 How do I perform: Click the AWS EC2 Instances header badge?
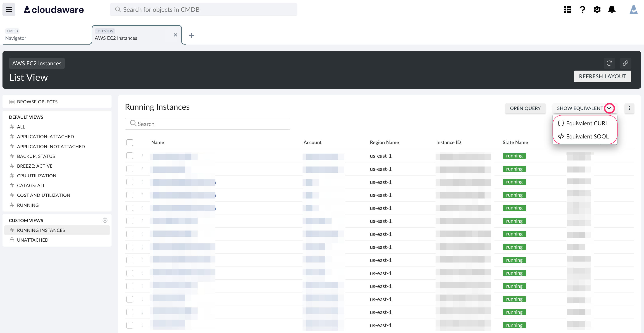coord(37,63)
